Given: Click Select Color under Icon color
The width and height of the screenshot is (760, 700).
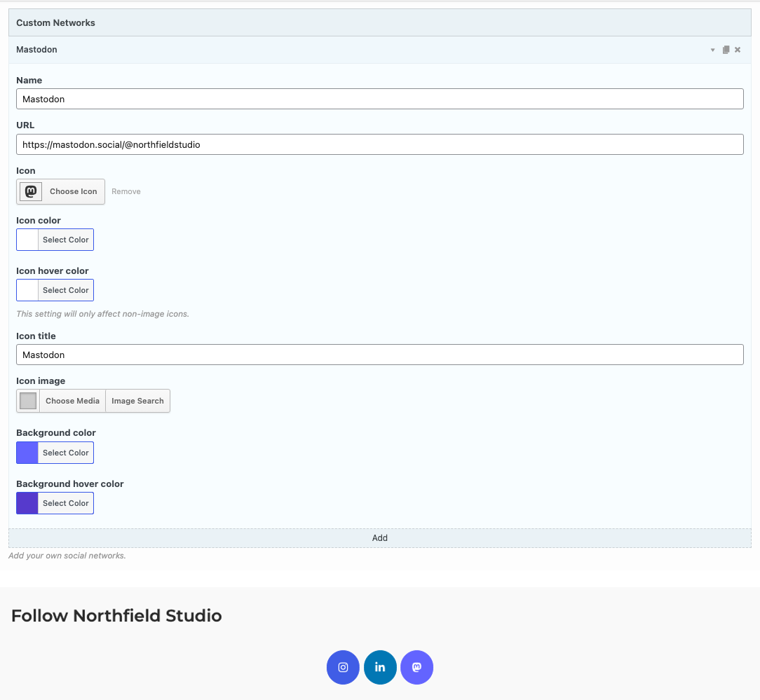Looking at the screenshot, I should coord(65,240).
